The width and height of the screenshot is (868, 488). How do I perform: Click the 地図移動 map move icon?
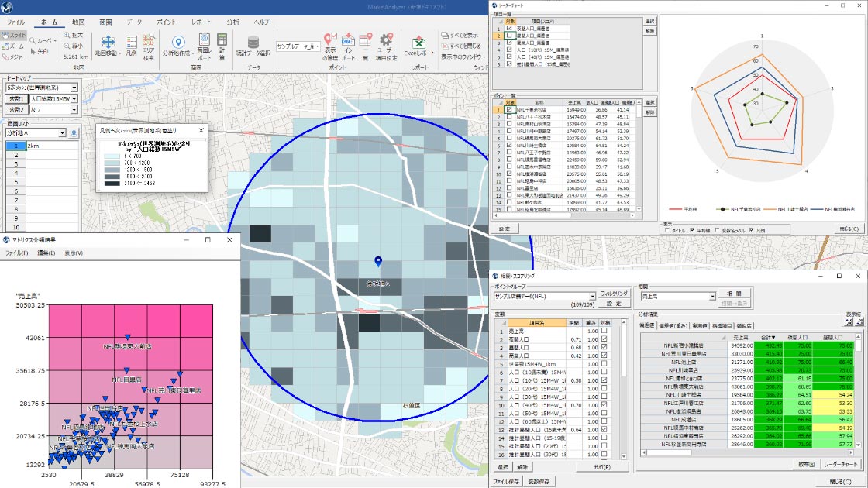108,43
